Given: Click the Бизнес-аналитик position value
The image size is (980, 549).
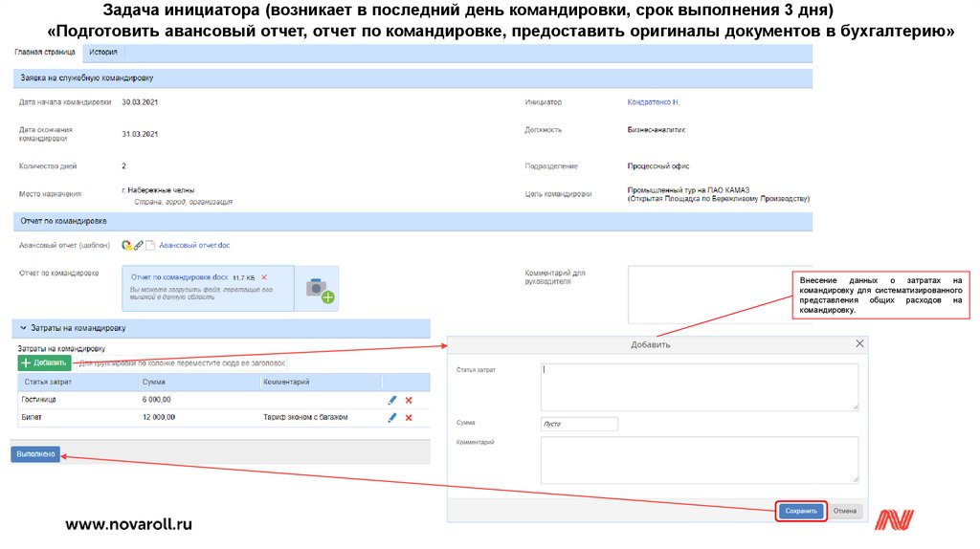Looking at the screenshot, I should (657, 130).
